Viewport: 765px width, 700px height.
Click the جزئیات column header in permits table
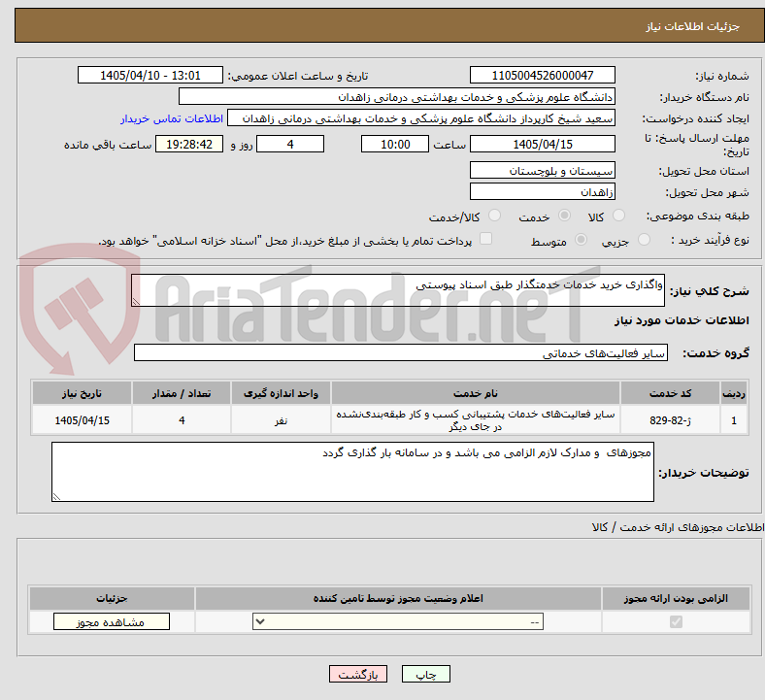pyautogui.click(x=112, y=598)
